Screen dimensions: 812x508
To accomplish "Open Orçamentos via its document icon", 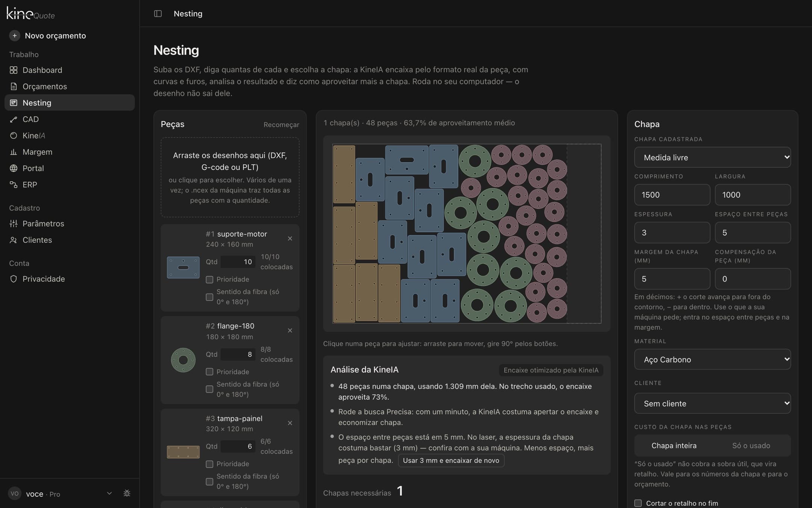I will (14, 87).
